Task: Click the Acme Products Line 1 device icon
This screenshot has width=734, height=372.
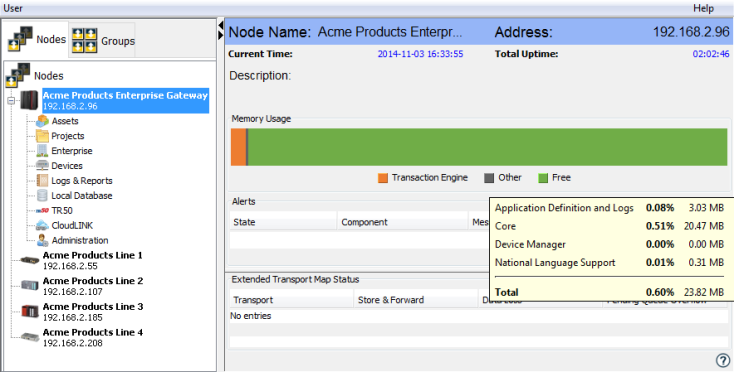Action: coord(30,260)
